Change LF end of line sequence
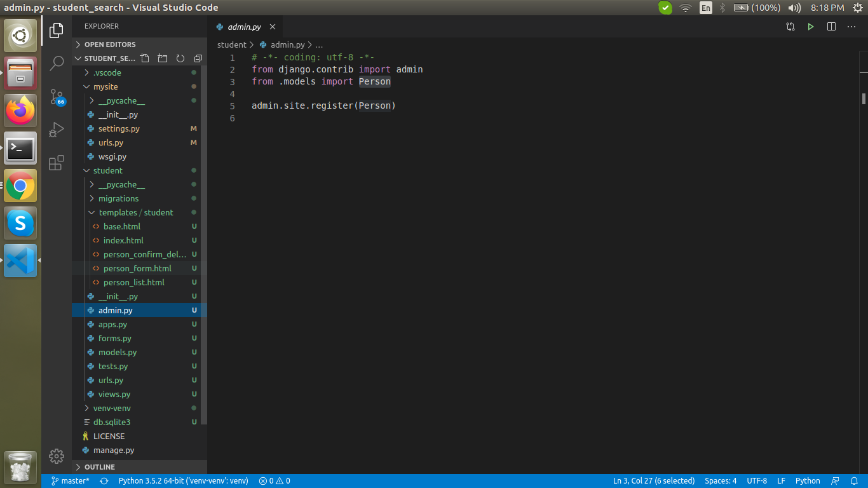 (781, 481)
